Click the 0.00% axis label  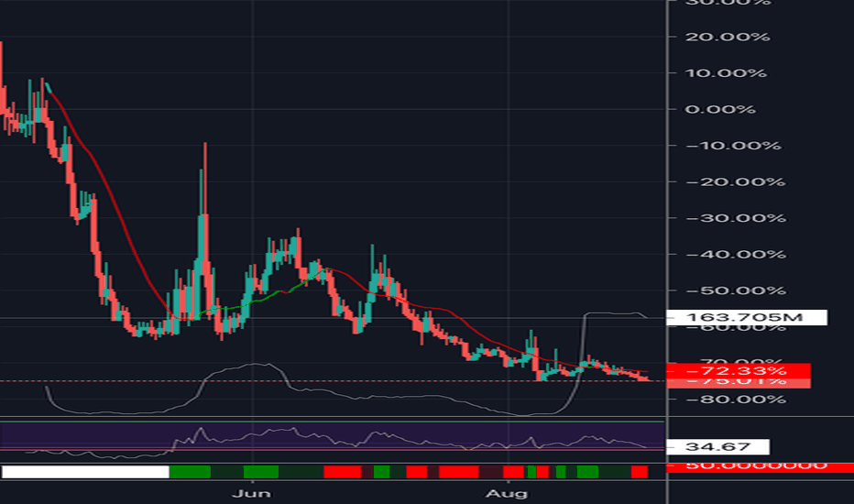point(720,110)
